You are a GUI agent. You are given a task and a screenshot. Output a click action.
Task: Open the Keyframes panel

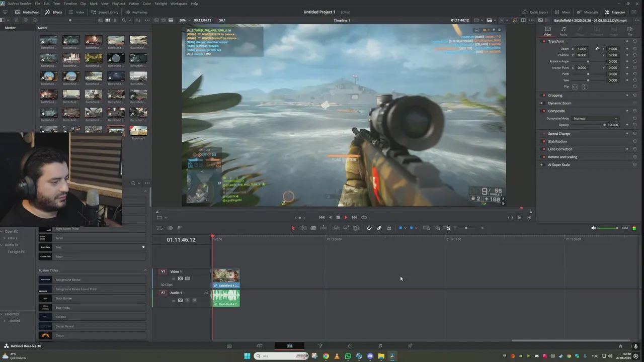click(x=136, y=12)
